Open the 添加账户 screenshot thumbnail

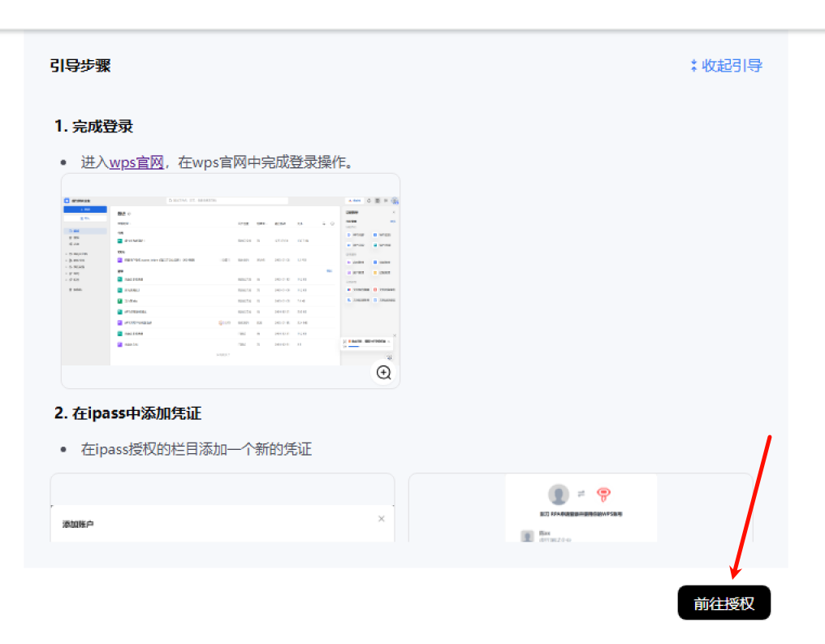click(x=222, y=508)
